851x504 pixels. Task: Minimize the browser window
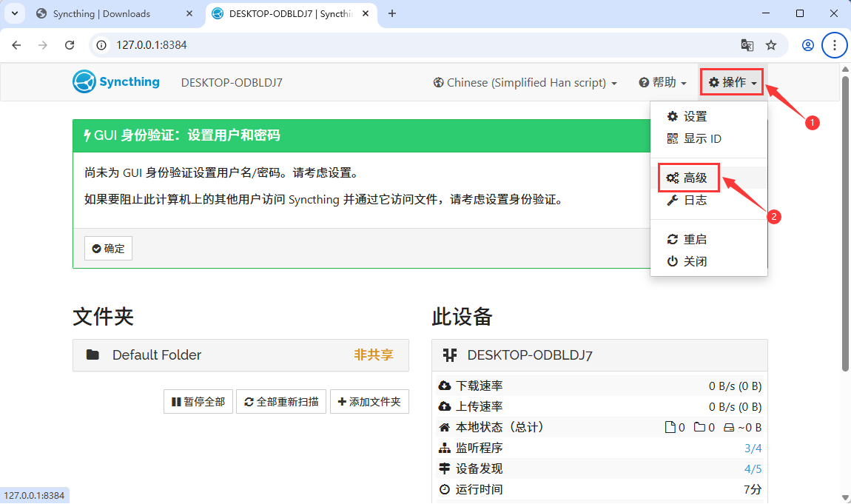click(x=766, y=13)
